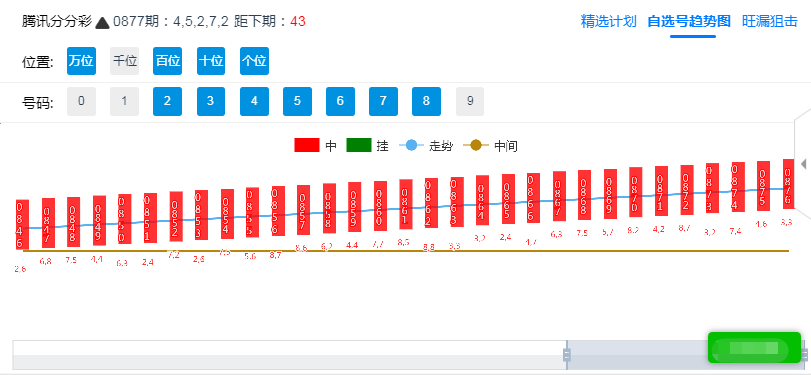Click the 0877期 draw result text
This screenshot has width=811, height=375.
(x=171, y=22)
